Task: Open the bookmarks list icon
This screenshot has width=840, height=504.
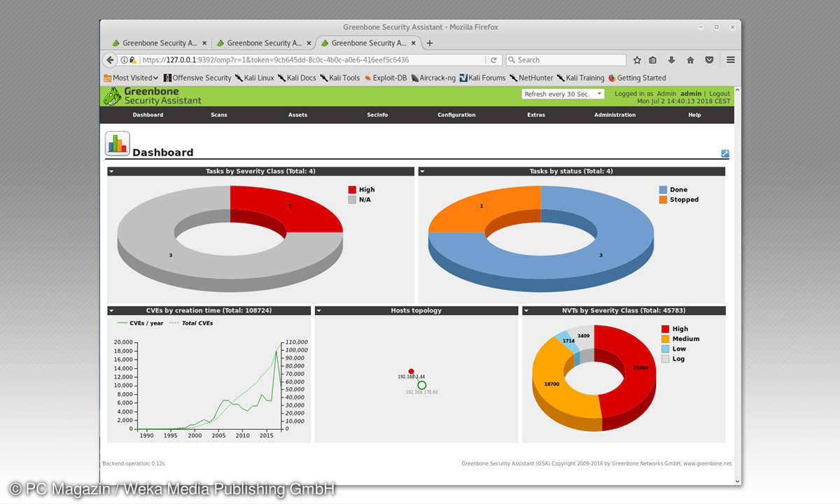Action: (653, 60)
